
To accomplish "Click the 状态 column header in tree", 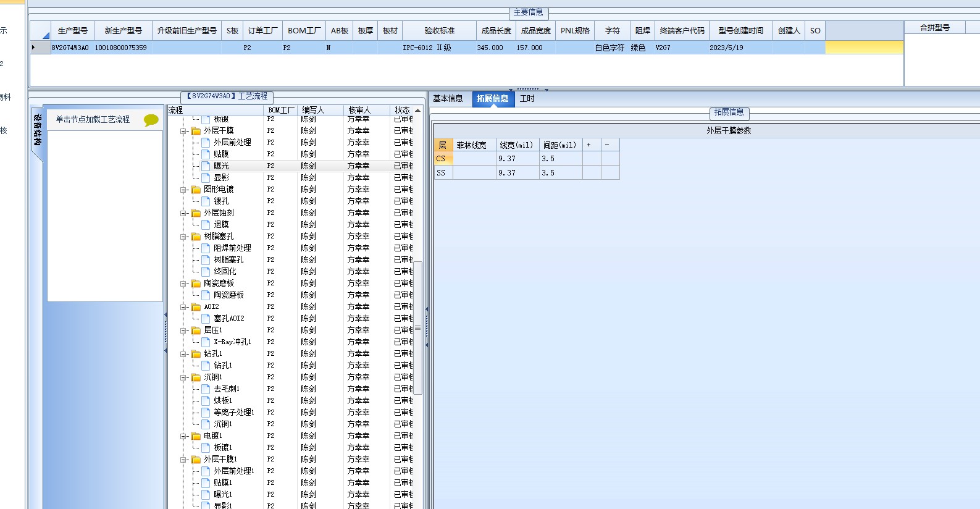I will click(x=402, y=110).
